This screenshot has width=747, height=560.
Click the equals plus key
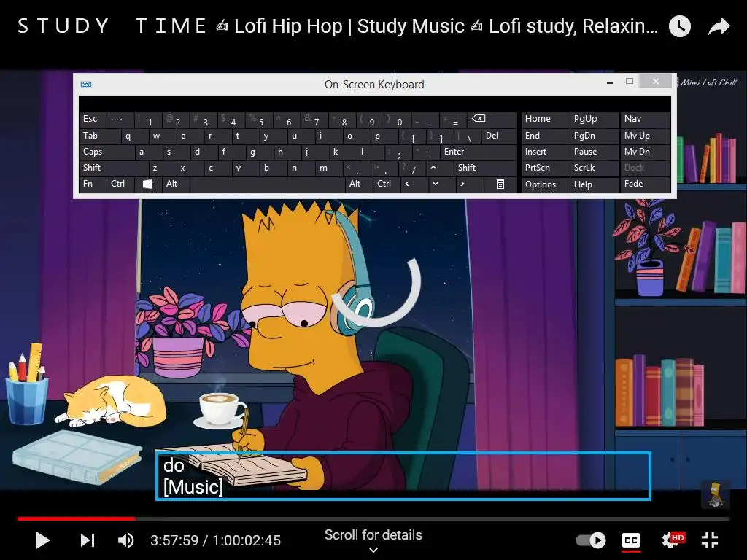click(454, 120)
